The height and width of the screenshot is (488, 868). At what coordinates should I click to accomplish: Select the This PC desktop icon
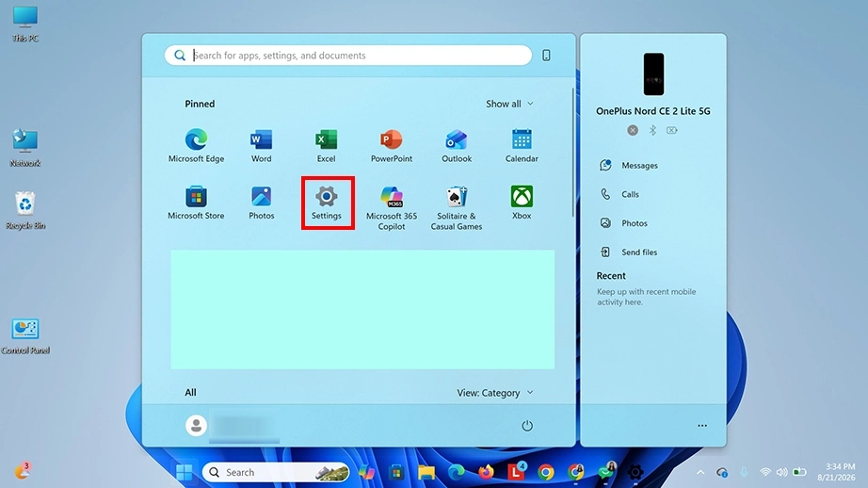[24, 24]
